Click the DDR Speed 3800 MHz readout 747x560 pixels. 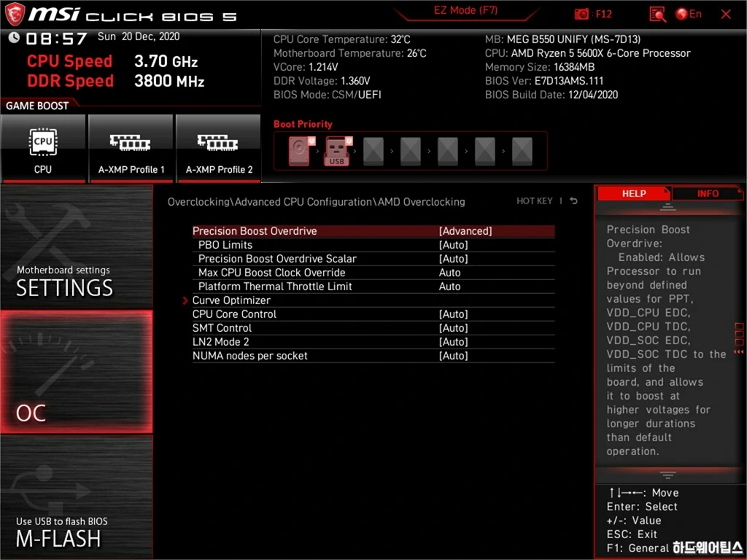[x=116, y=81]
